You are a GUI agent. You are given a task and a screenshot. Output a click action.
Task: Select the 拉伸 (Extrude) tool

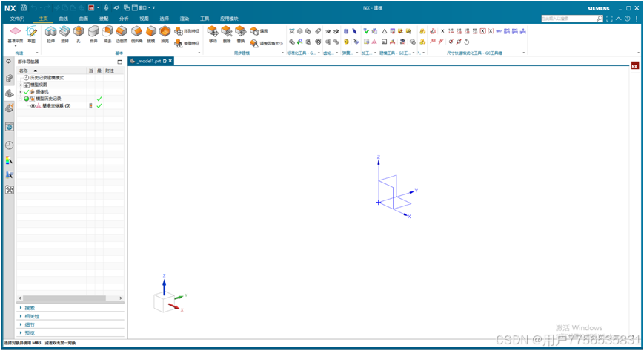[50, 35]
